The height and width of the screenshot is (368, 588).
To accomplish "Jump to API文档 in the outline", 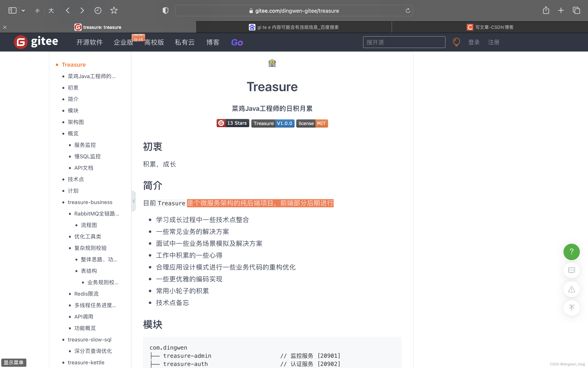I will [84, 168].
